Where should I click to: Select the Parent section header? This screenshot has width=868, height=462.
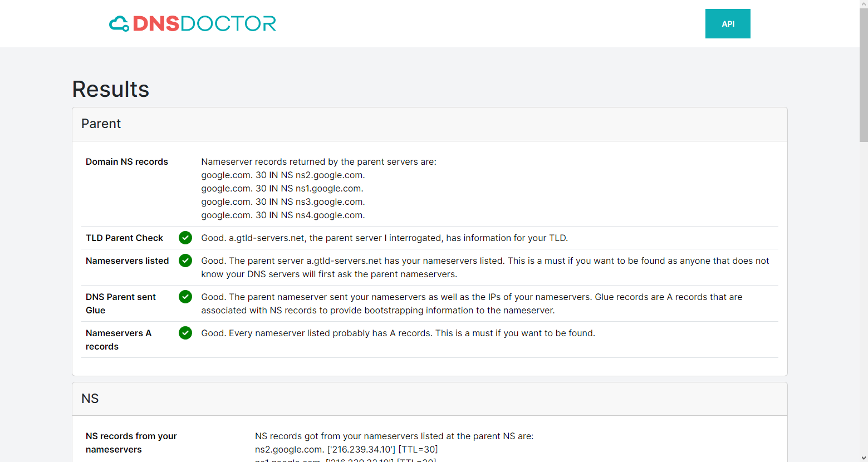[x=101, y=124]
